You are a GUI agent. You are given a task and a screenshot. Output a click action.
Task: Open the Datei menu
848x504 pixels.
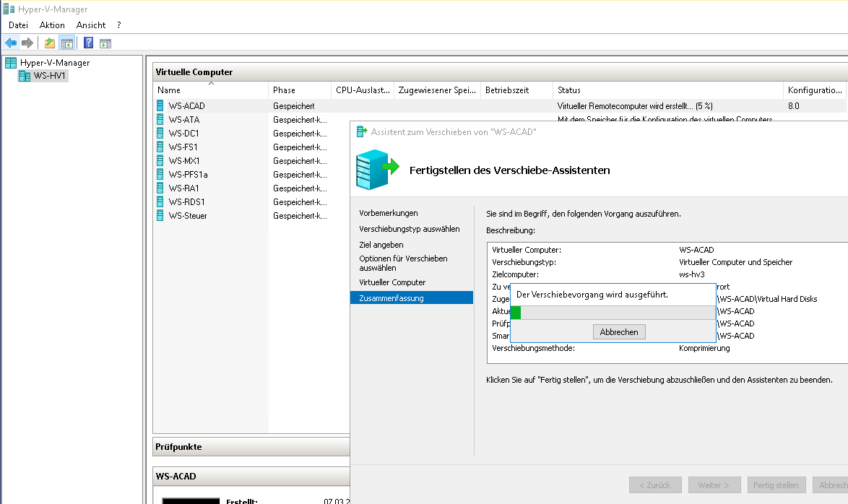click(x=18, y=25)
